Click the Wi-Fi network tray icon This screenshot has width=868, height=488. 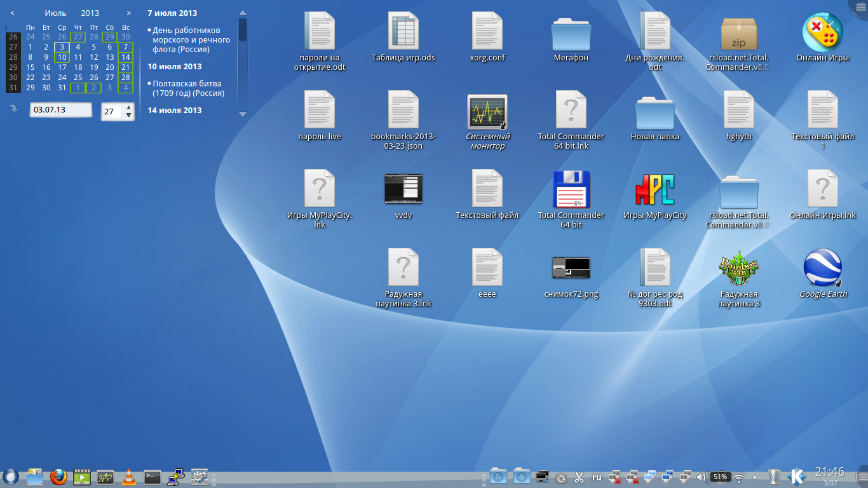click(x=739, y=477)
